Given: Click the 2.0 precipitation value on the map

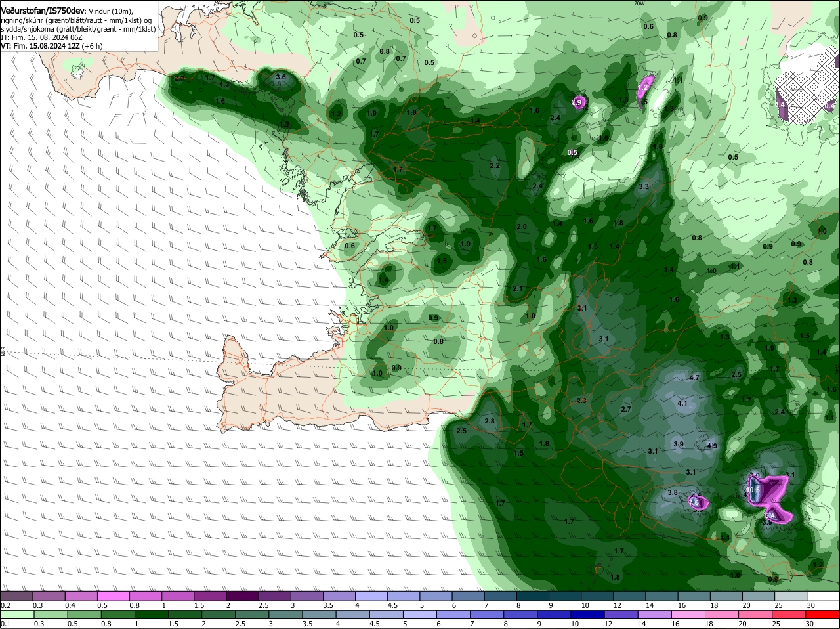Looking at the screenshot, I should [522, 227].
